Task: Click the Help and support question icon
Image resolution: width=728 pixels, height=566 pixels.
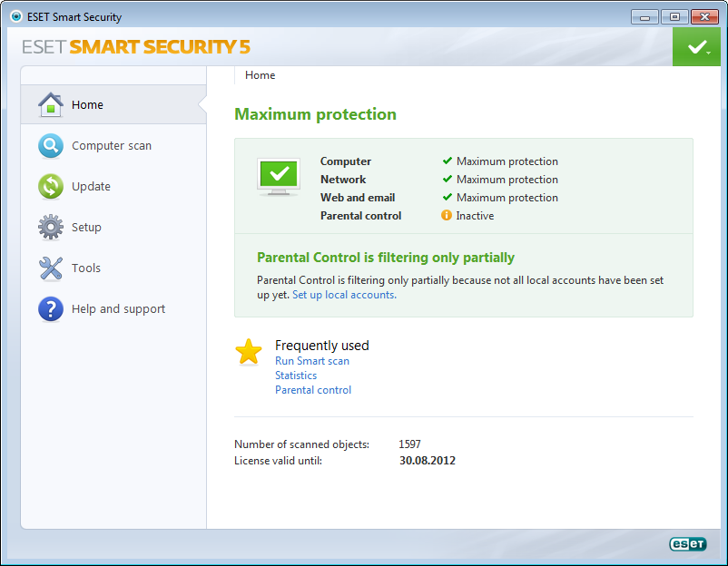Action: coord(51,308)
